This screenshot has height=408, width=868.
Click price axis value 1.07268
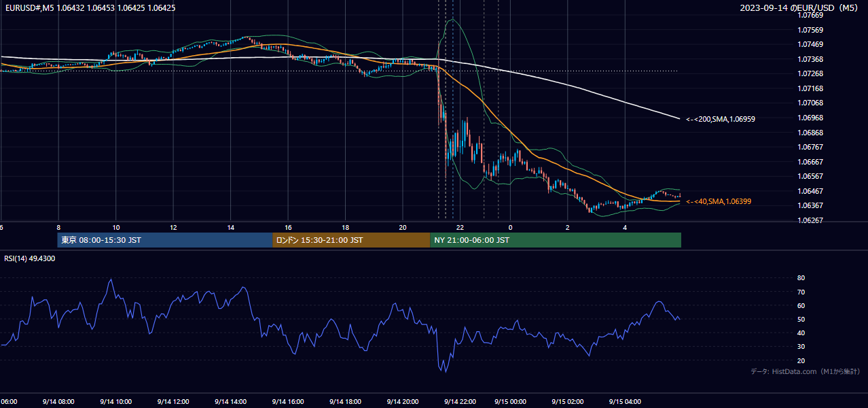(810, 73)
